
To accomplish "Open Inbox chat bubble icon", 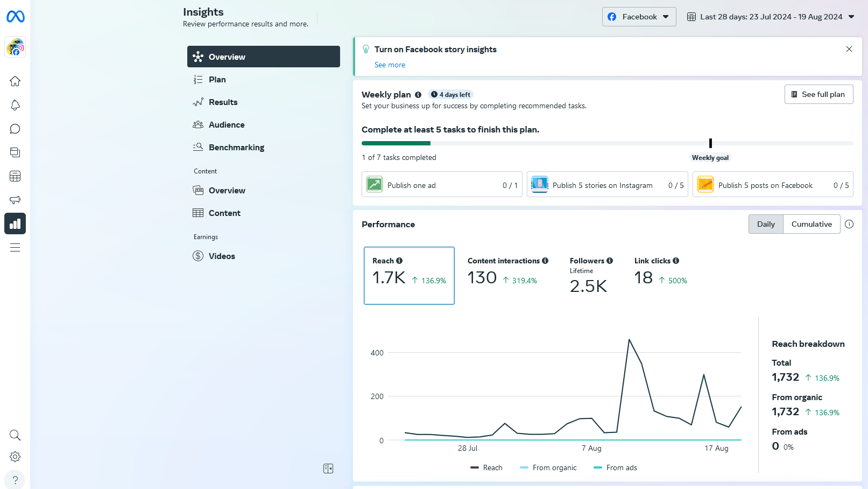I will pyautogui.click(x=15, y=129).
